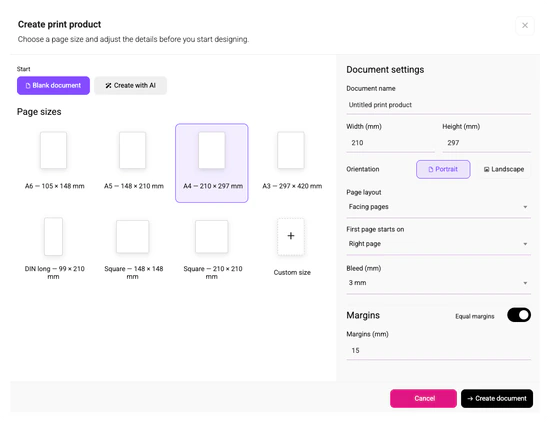Pick the Square 210 × 210 mm size
550x423 pixels.
212,248
